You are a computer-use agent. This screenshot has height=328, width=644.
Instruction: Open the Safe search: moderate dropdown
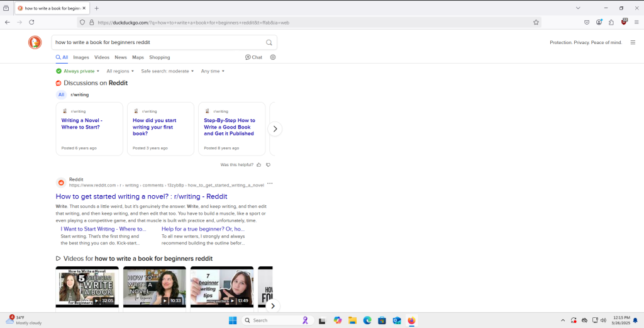167,71
